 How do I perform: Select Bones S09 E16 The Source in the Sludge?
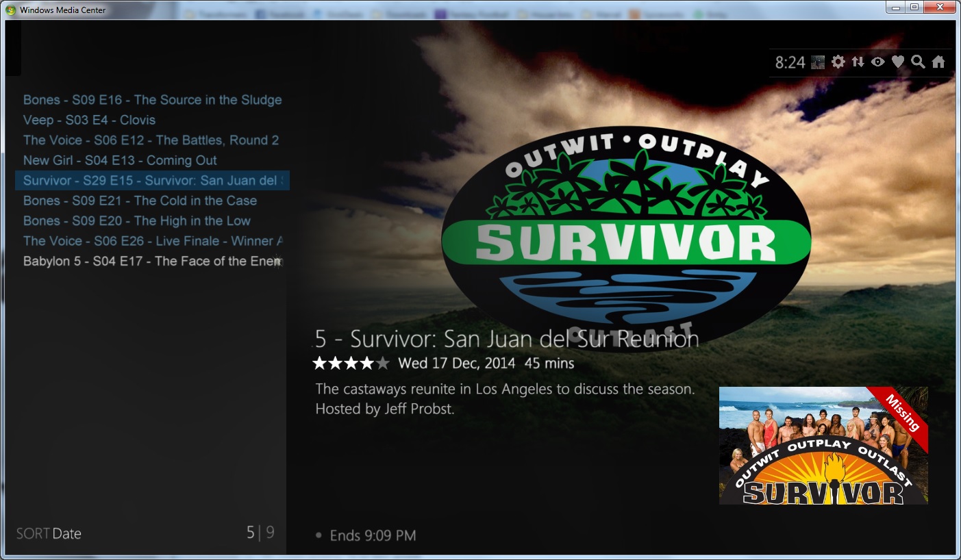[x=152, y=100]
